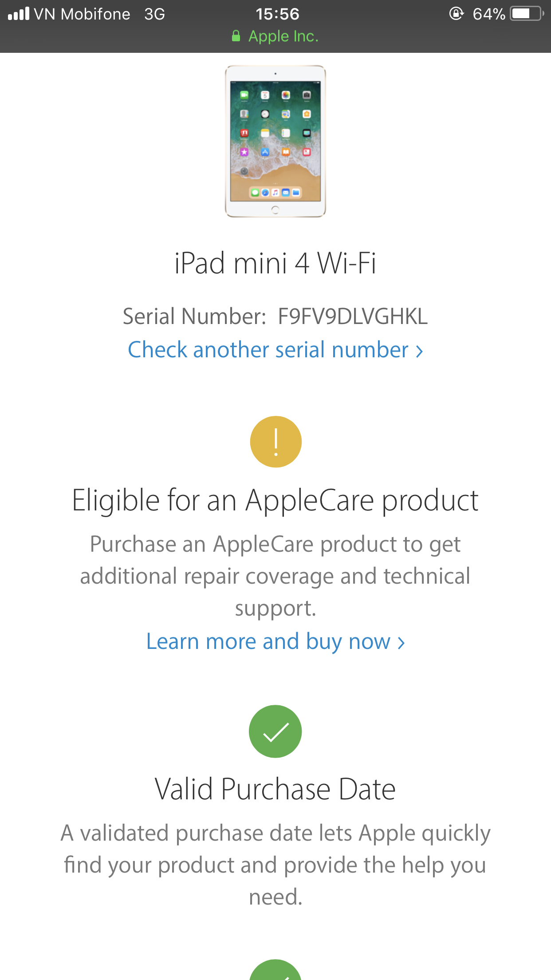Open Check another serial number link
The image size is (551, 980).
[x=275, y=350]
